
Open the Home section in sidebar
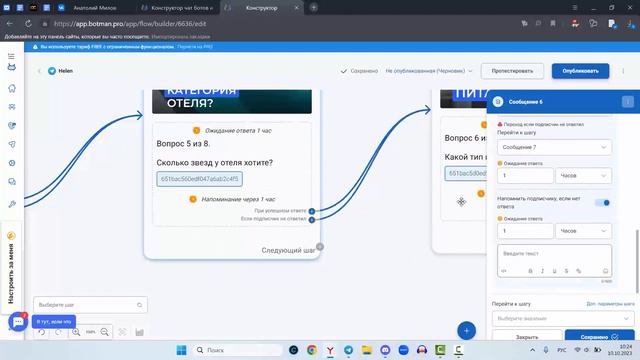pos(12,88)
